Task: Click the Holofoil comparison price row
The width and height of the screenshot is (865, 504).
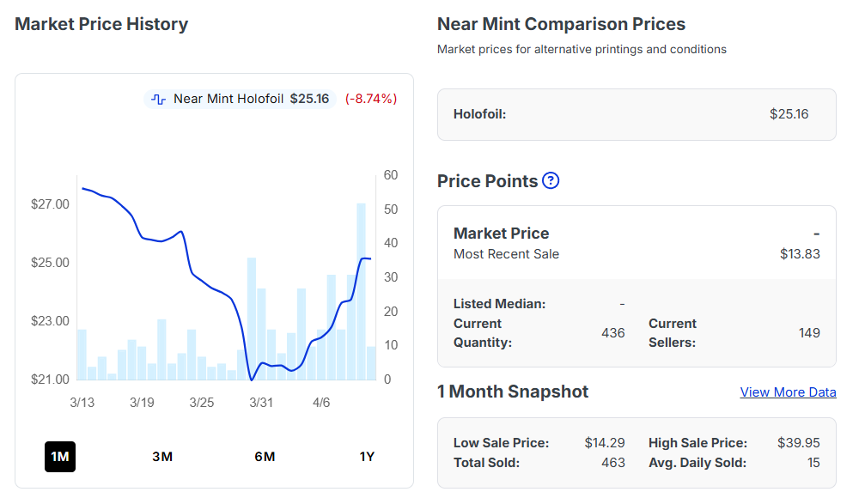Action: click(637, 114)
